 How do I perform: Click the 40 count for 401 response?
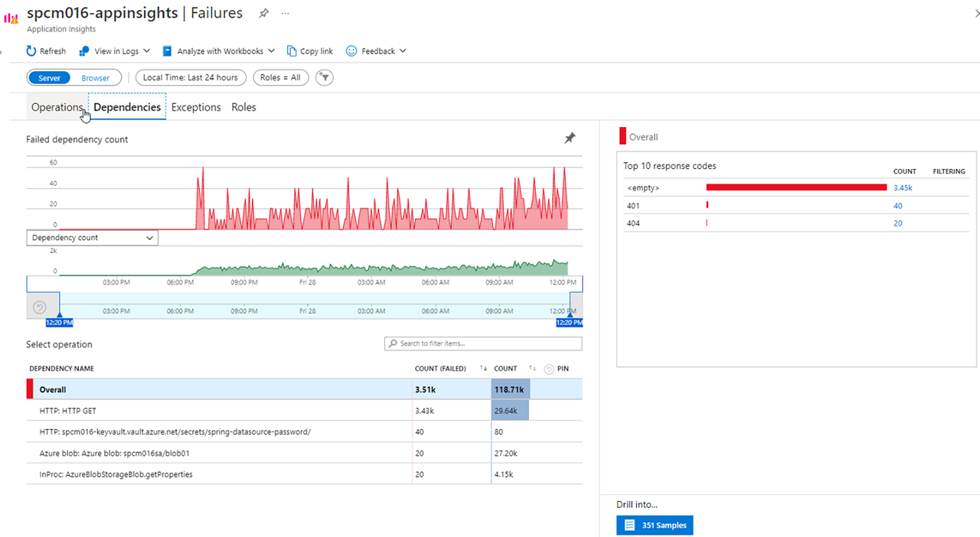coord(898,206)
